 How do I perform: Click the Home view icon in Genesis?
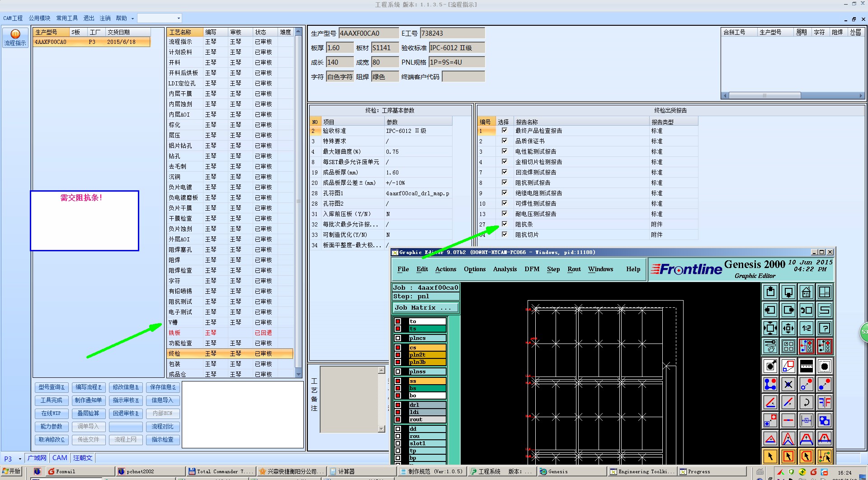[x=806, y=292]
